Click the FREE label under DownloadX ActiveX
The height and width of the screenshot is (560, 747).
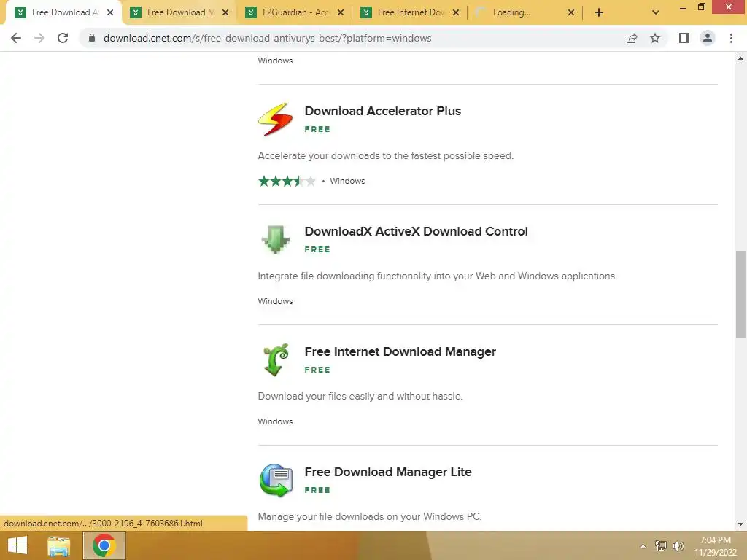point(317,249)
